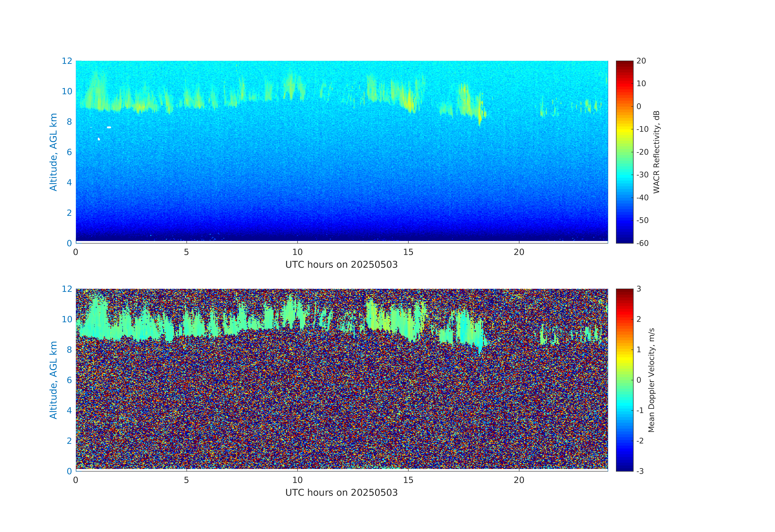
Task: Click the -3 tick on the velocity colorbar
Action: [640, 471]
